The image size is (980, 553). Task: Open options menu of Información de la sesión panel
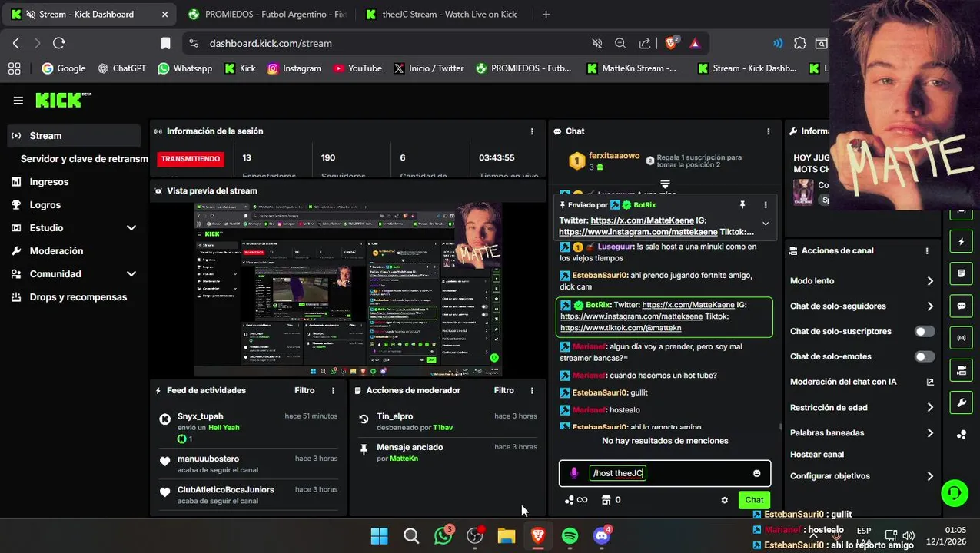pyautogui.click(x=532, y=131)
